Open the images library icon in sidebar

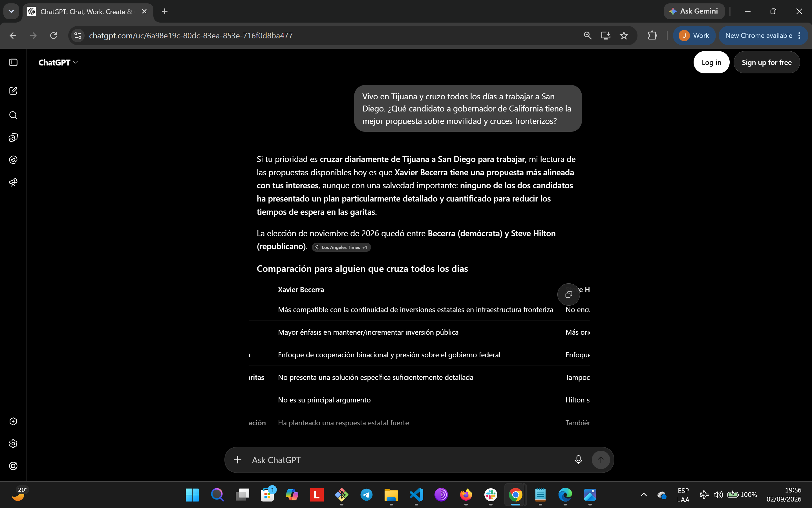(x=13, y=137)
